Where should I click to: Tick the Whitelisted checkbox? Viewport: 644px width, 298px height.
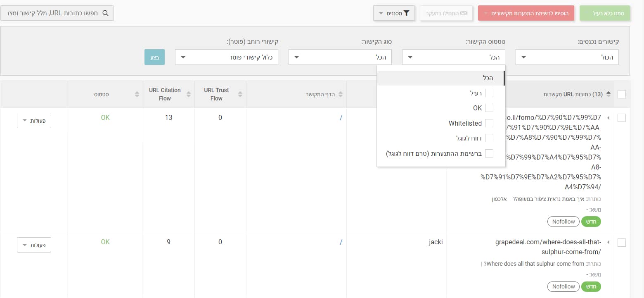click(x=489, y=123)
